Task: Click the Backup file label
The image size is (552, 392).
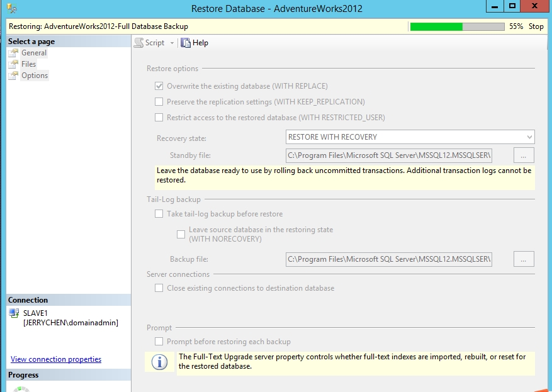Action: click(x=189, y=259)
